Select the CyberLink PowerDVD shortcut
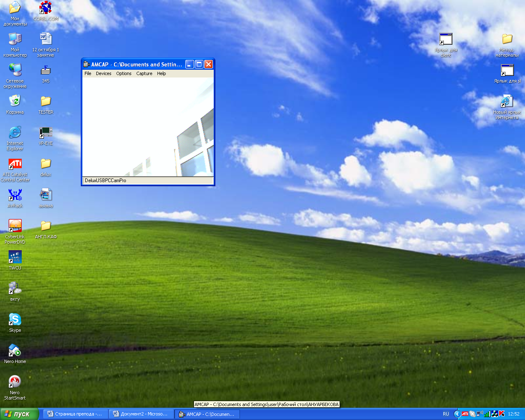This screenshot has width=525, height=420. 15,232
